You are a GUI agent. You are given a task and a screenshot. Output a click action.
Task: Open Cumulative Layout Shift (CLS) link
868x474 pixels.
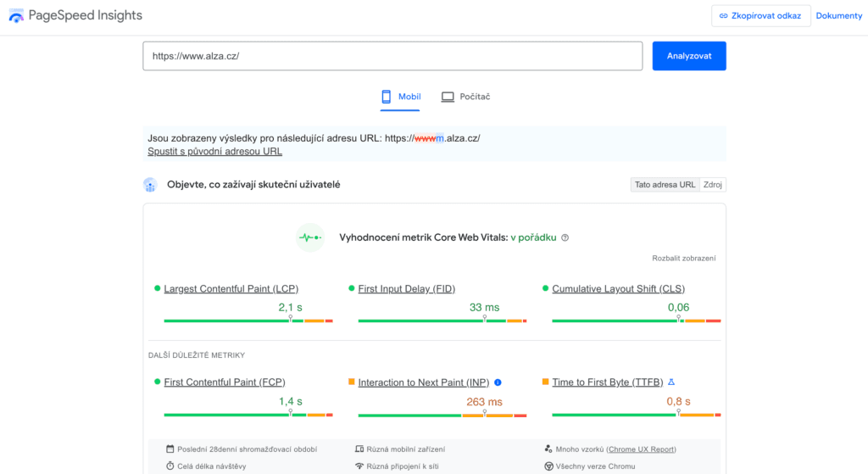pos(618,288)
